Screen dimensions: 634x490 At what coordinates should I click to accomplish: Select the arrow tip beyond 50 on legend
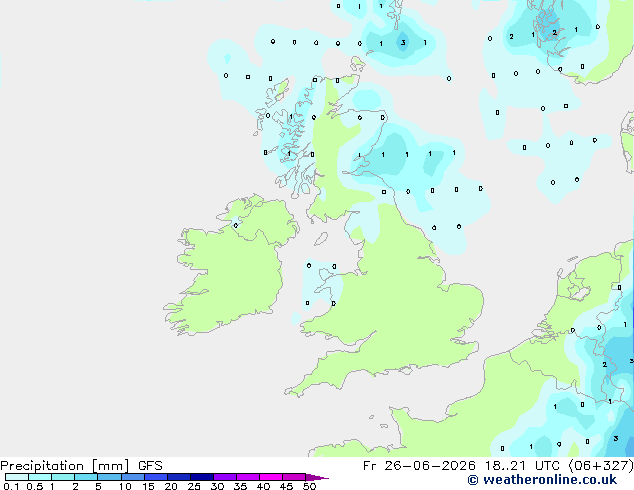[317, 477]
